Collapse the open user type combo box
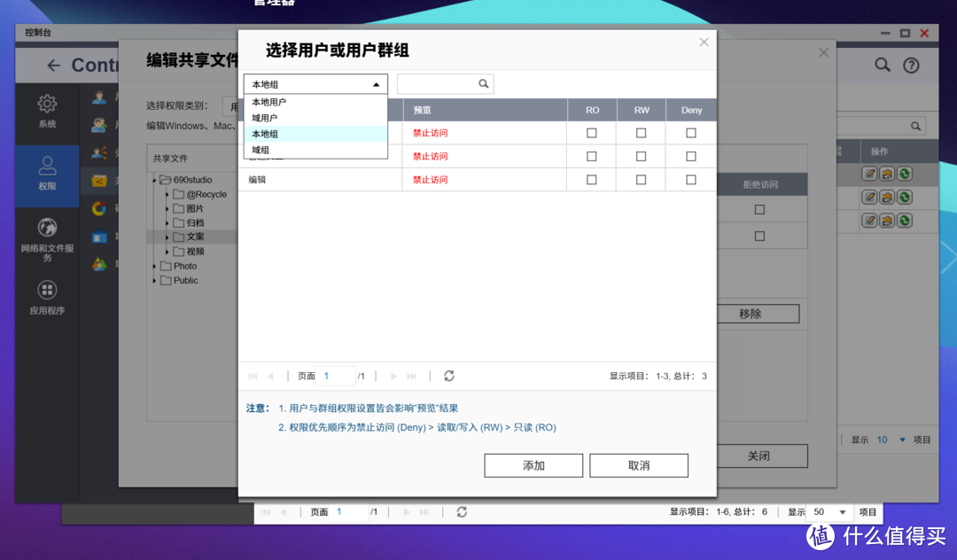 point(315,83)
